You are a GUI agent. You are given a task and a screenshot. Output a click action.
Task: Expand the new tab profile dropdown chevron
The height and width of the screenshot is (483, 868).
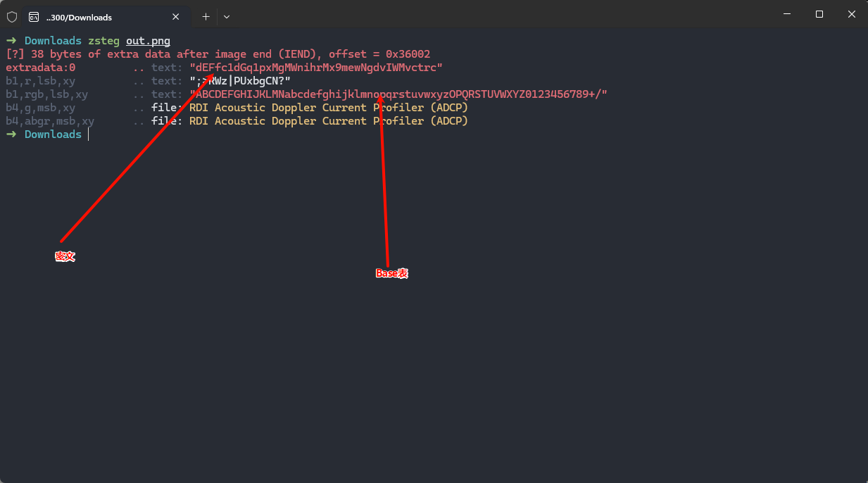tap(227, 17)
